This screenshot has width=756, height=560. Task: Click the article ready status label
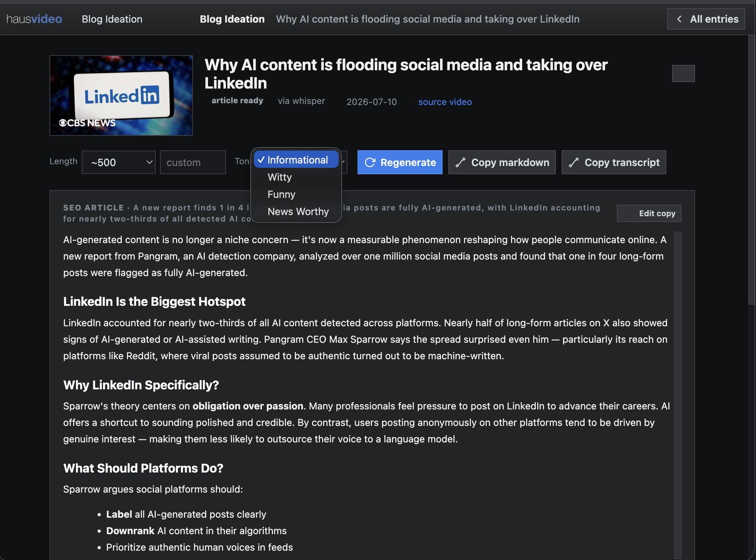pos(237,100)
